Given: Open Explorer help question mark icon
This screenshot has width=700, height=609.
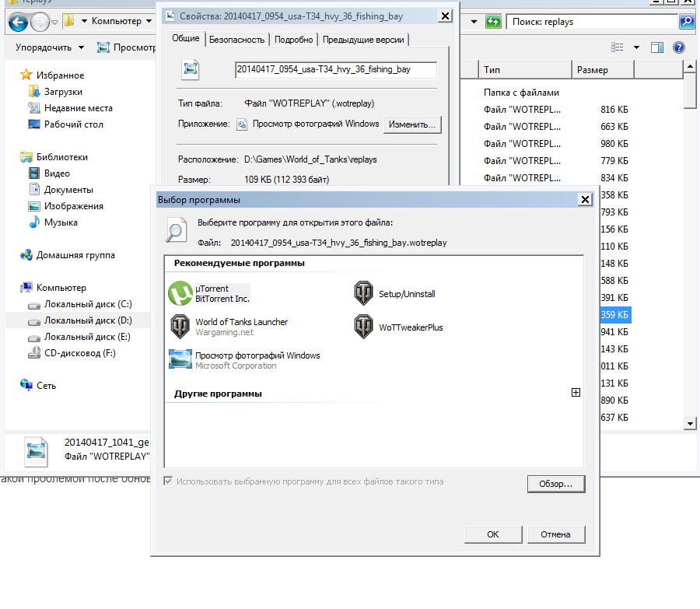Looking at the screenshot, I should pyautogui.click(x=679, y=47).
